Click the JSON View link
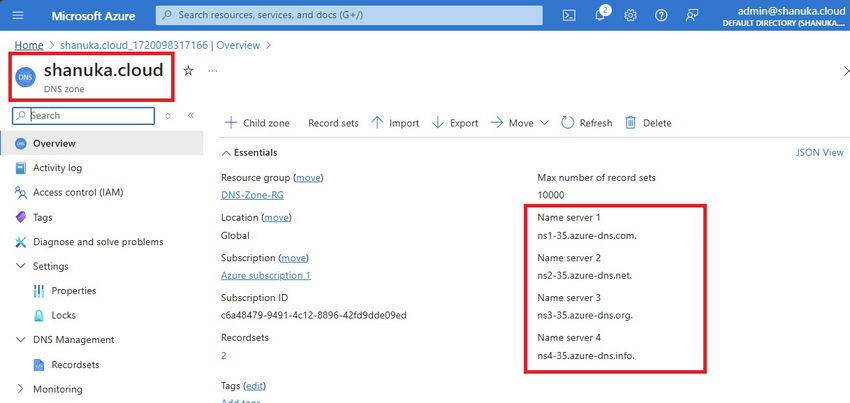This screenshot has height=403, width=850. [x=820, y=153]
